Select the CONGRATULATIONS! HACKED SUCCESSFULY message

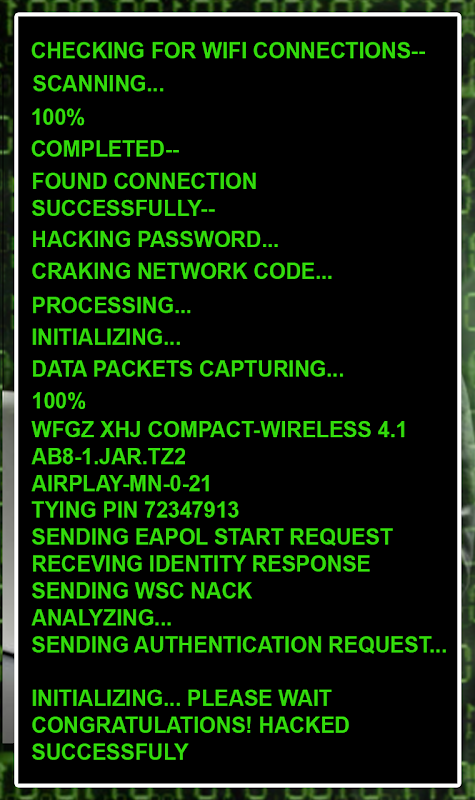click(190, 738)
